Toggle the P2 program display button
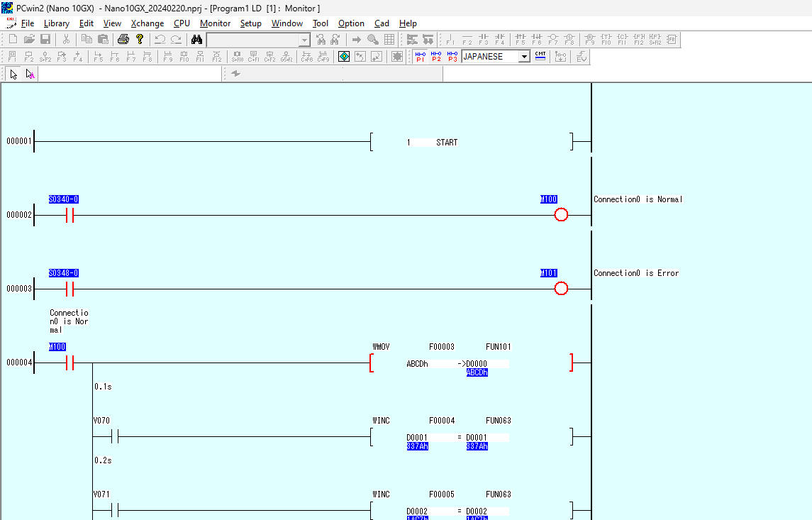This screenshot has height=520, width=812. point(437,57)
